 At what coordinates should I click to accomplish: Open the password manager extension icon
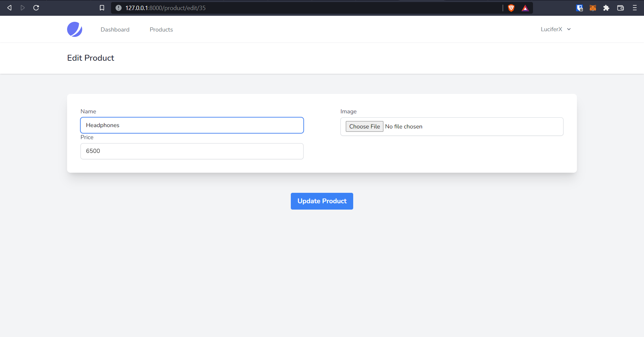(579, 8)
